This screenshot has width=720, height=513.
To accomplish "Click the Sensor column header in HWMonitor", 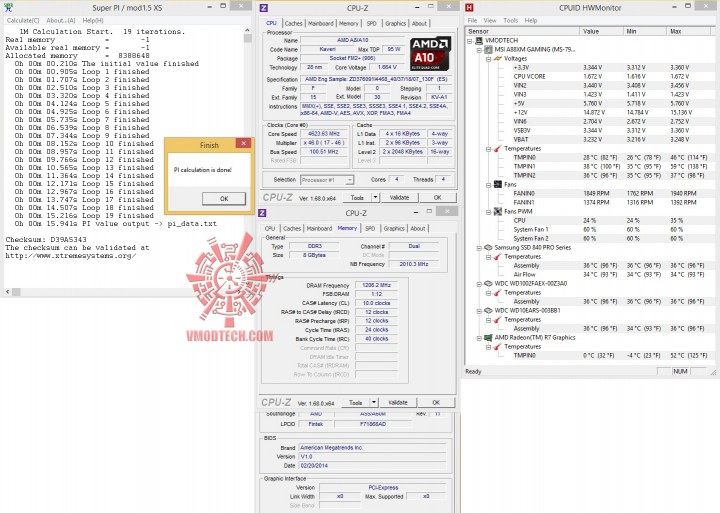I will coord(522,31).
